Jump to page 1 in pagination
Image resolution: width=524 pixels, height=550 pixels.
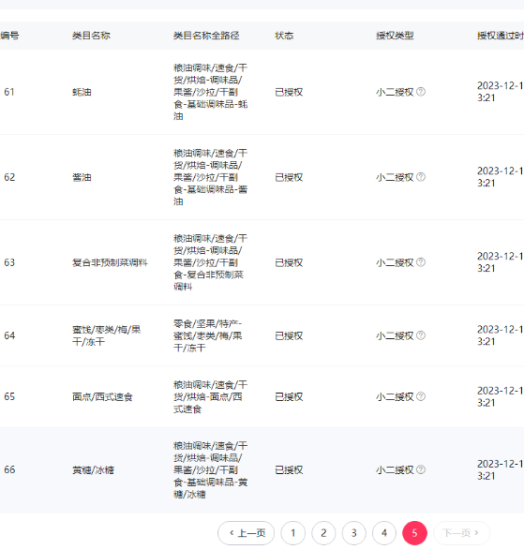[x=293, y=533]
